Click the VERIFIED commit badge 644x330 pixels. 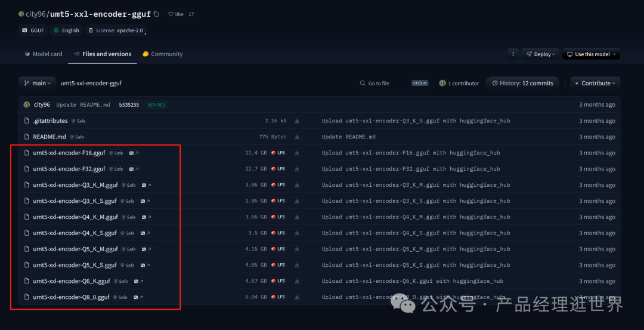click(x=156, y=105)
